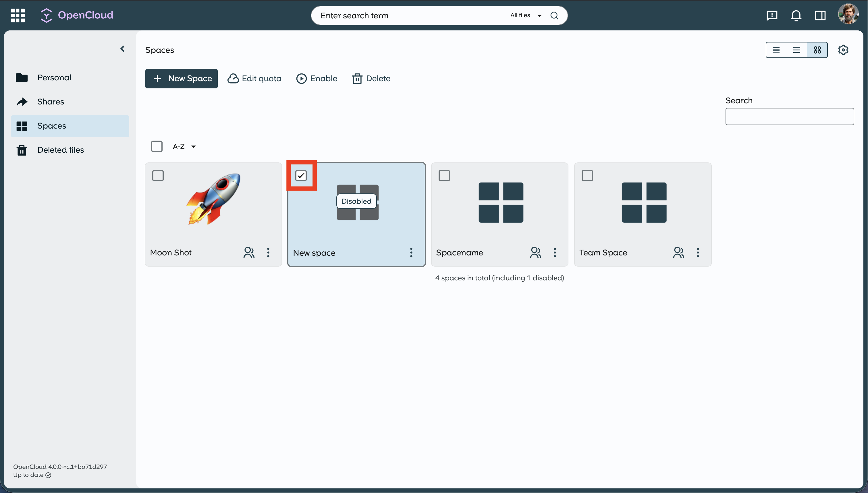Open the All files search scope dropdown
This screenshot has height=493, width=868.
coord(526,15)
